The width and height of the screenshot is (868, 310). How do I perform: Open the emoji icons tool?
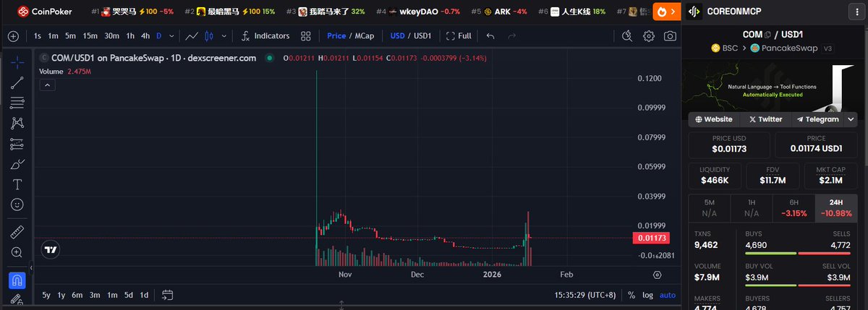17,204
